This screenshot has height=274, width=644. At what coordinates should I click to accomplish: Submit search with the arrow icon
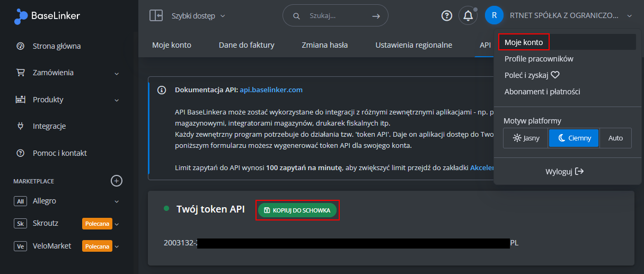click(x=376, y=16)
